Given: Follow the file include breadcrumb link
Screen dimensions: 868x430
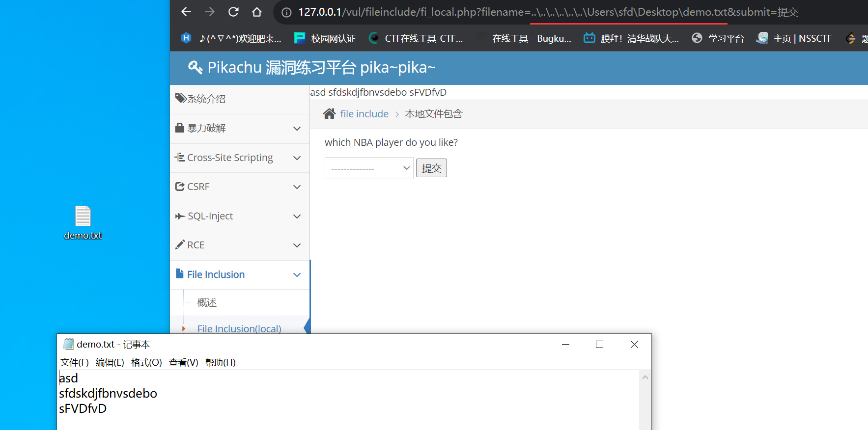Looking at the screenshot, I should click(x=364, y=114).
